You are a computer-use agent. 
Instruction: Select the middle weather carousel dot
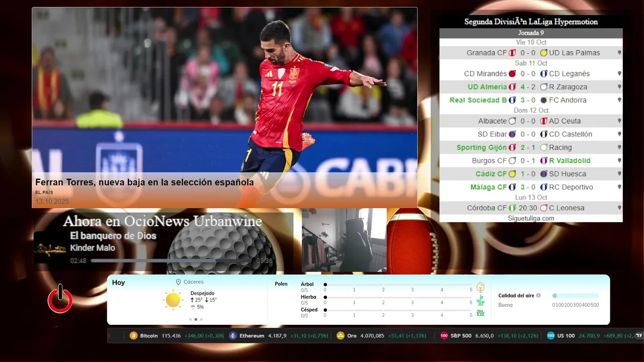(x=196, y=319)
